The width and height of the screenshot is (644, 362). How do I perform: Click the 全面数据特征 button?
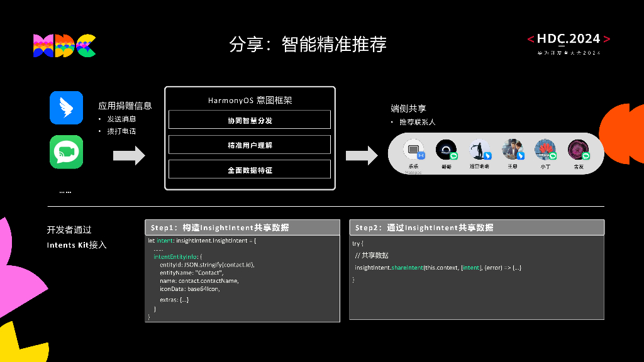(249, 168)
